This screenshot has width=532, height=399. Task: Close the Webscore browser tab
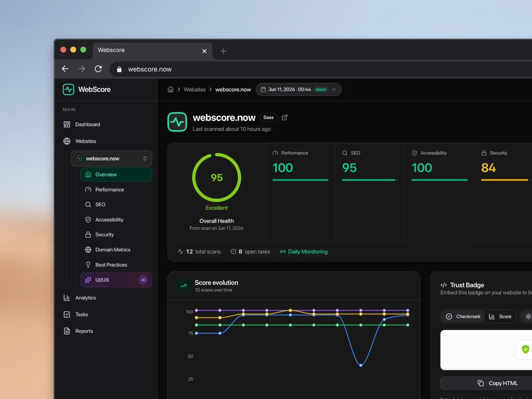click(204, 51)
